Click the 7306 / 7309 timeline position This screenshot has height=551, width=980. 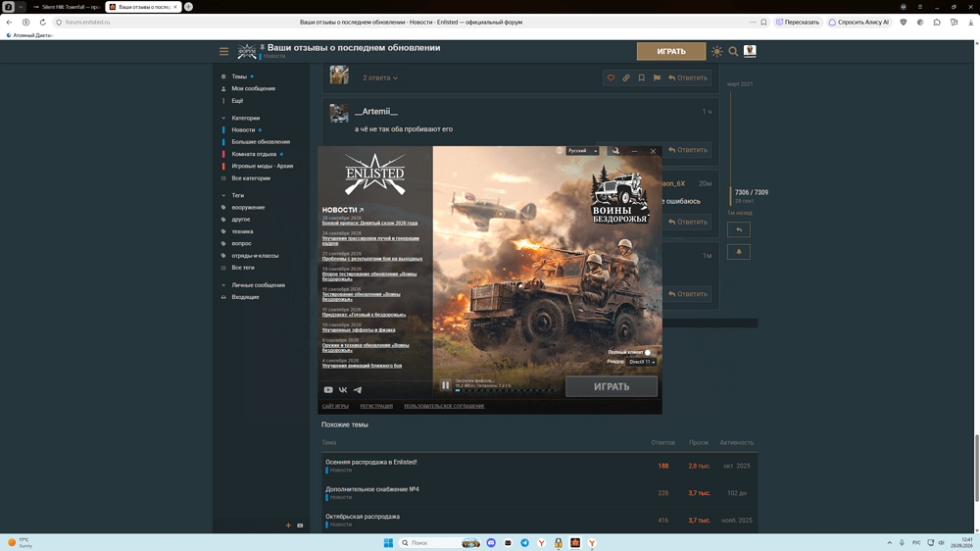pyautogui.click(x=752, y=192)
